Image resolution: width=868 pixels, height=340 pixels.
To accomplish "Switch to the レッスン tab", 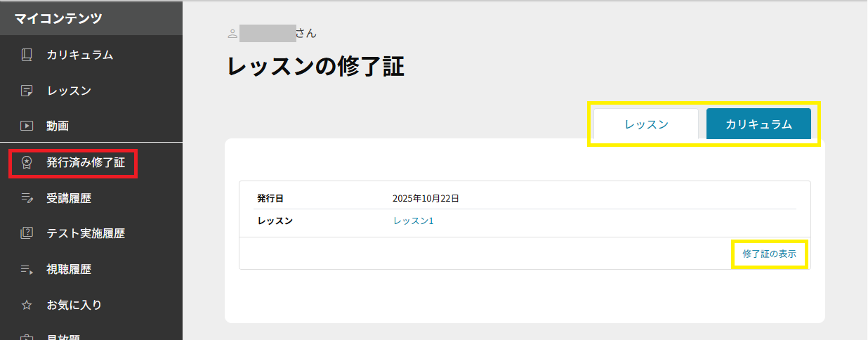I will coord(646,124).
